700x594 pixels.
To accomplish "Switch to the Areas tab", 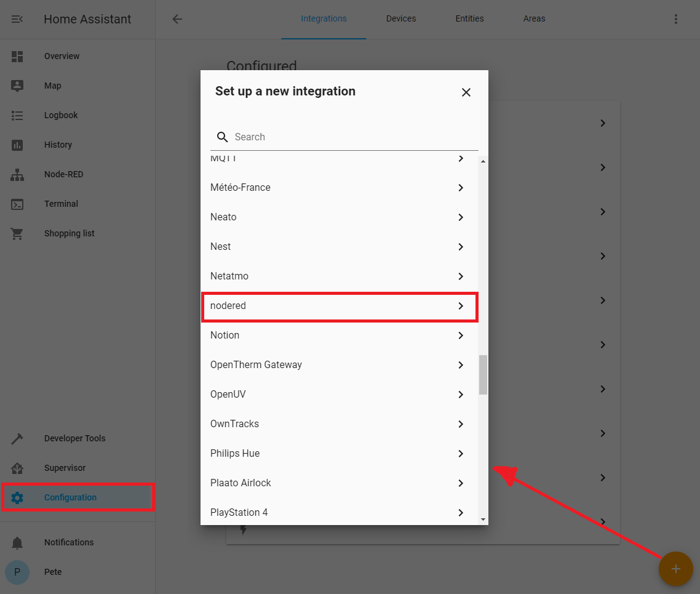I will coord(535,18).
